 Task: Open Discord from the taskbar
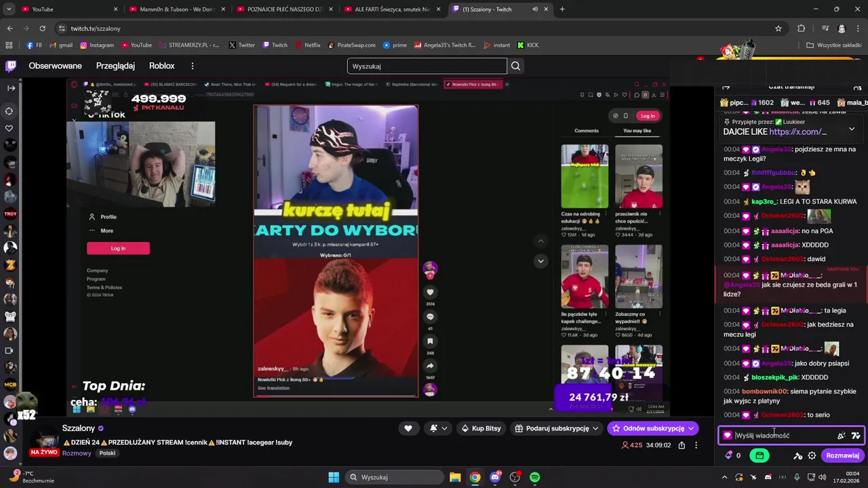(x=495, y=477)
